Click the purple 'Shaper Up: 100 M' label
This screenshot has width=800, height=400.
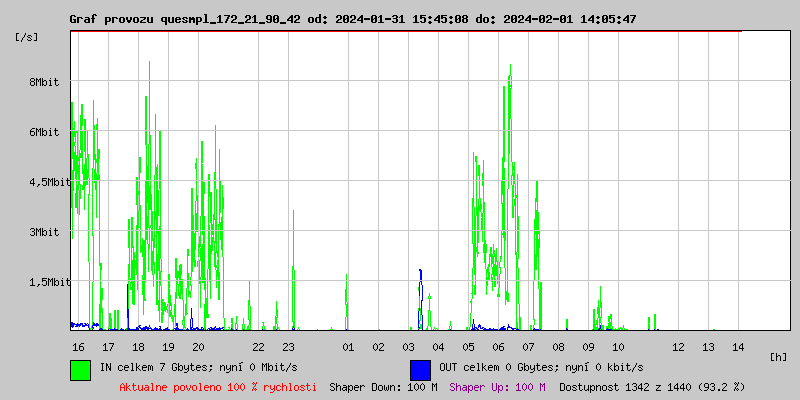point(497,386)
